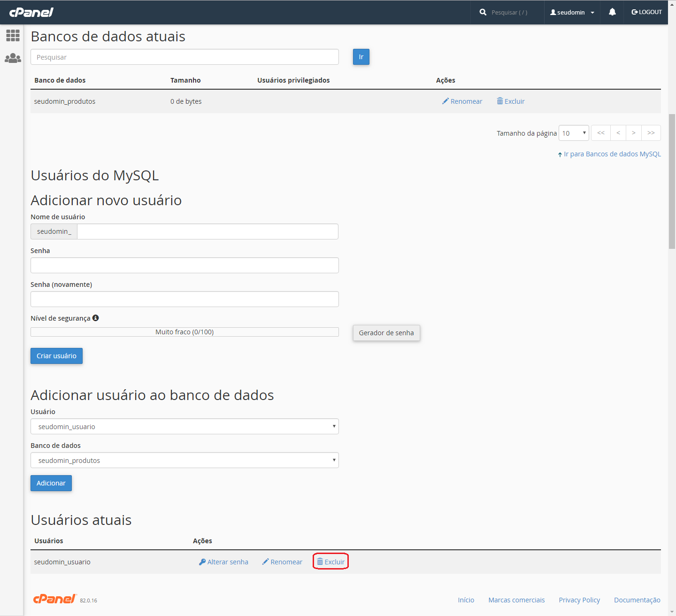Delete user seudomin_usuario via Excluir
Viewport: 676px width, 616px height.
coord(330,562)
